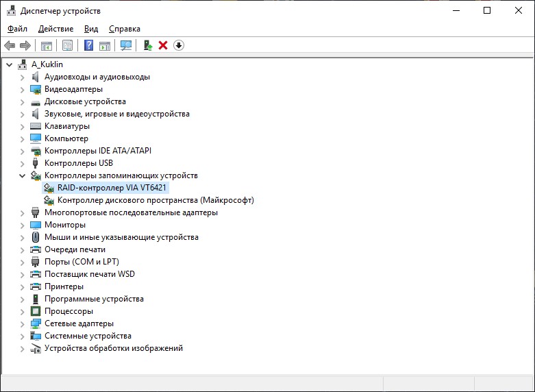Open the Файл menu

pyautogui.click(x=17, y=29)
